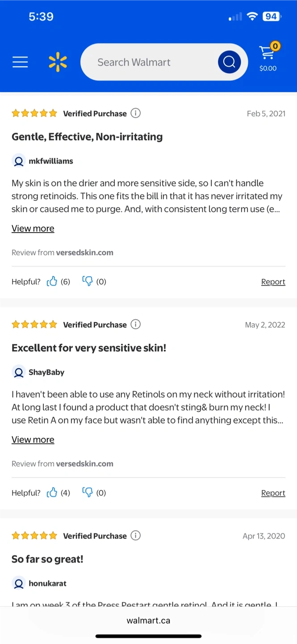Tap the walmart.ca address bar
297x644 pixels.
[148, 620]
